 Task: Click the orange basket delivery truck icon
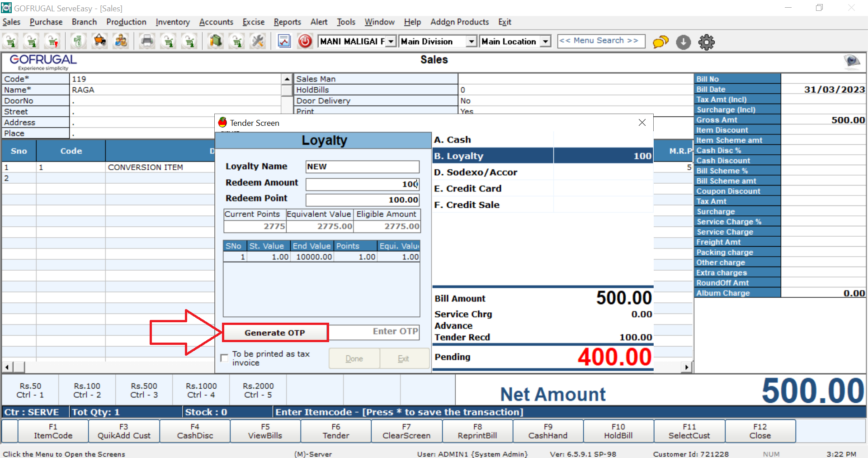click(99, 42)
